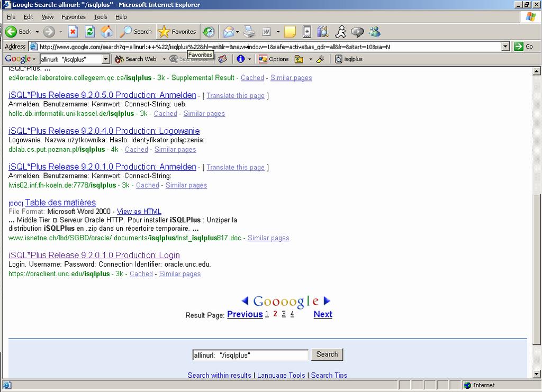Click the Next page blue arrow in the Google logo

[327, 300]
